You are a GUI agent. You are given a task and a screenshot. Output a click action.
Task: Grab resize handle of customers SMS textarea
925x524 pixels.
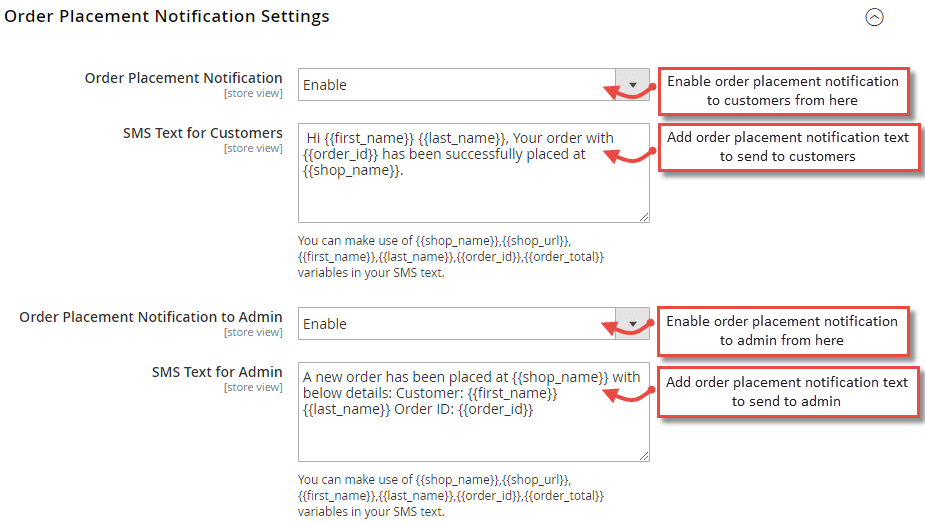click(x=643, y=216)
